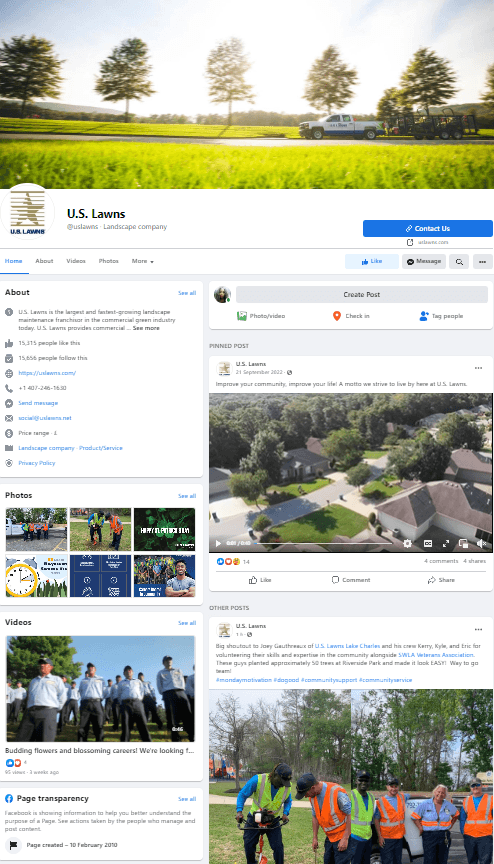Viewport: 494px width, 864px height.
Task: Open the 4 comments link
Action: pyautogui.click(x=441, y=561)
